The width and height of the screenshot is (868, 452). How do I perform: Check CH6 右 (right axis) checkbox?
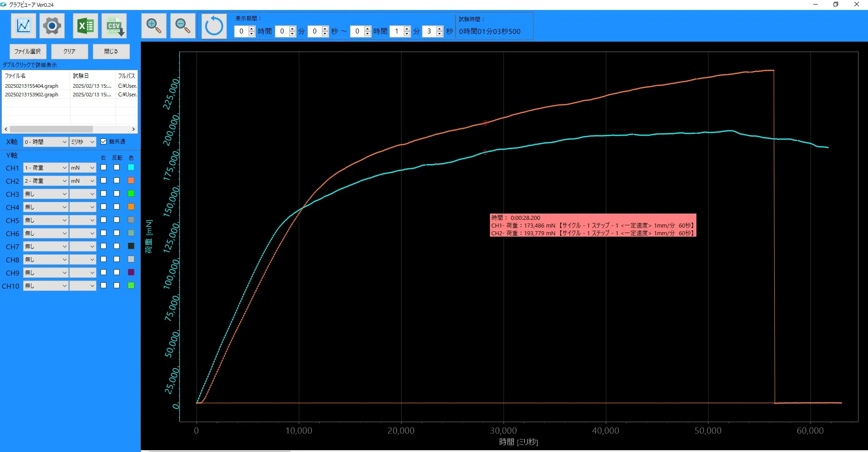pos(104,233)
